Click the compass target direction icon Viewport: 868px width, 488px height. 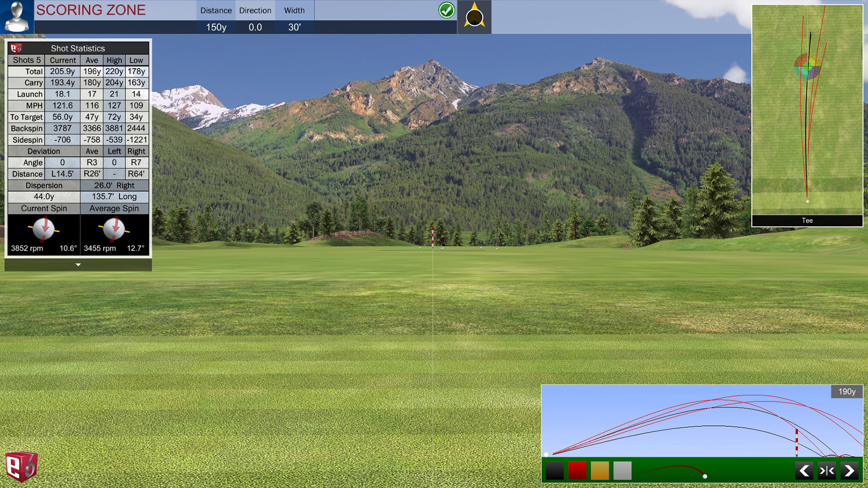[x=475, y=17]
